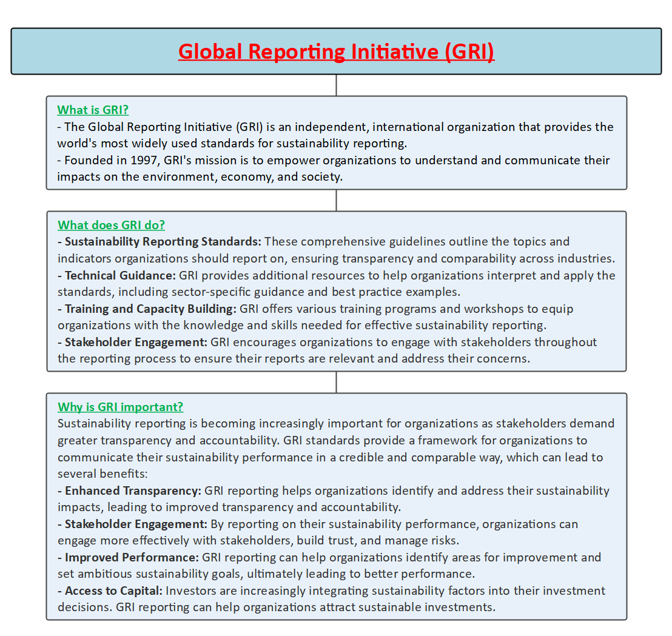This screenshot has width=672, height=636.
Task: Click the connector between second and third boxes
Action: (x=336, y=382)
